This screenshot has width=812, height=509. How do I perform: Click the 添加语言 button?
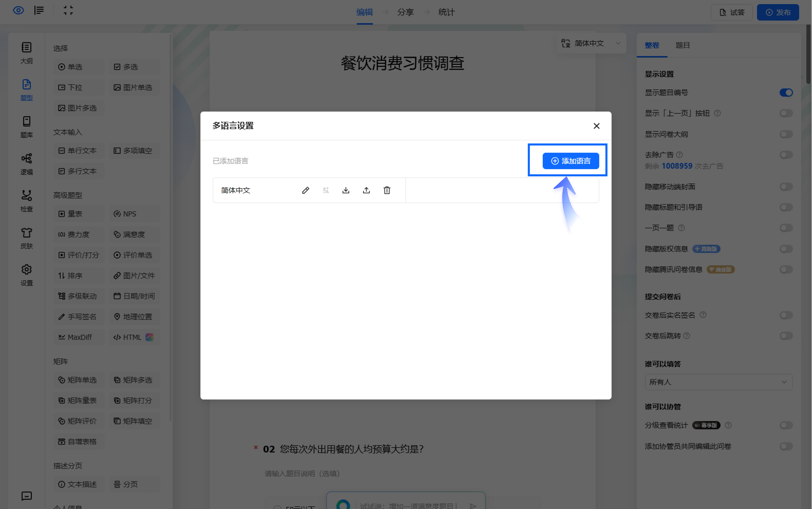571,161
